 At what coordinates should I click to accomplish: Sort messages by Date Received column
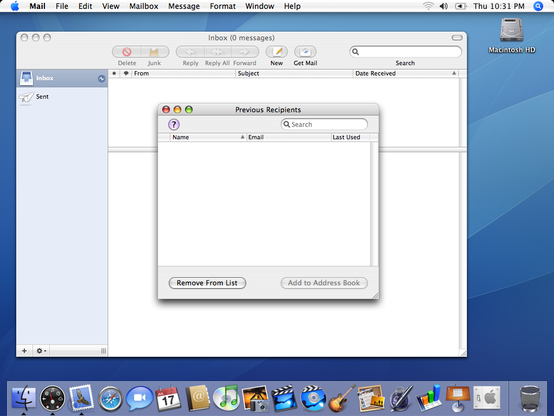pos(406,74)
